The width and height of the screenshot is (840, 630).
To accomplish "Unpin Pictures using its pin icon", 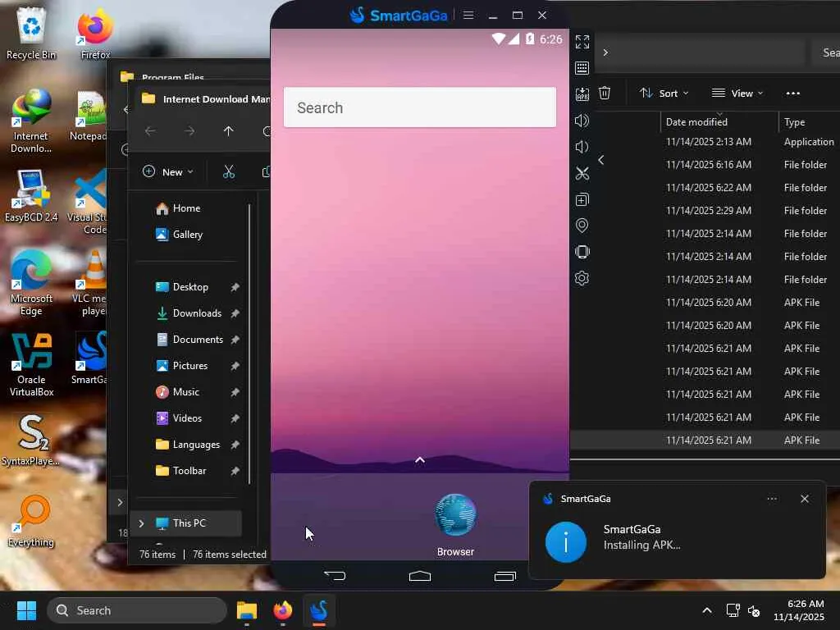I will click(x=235, y=366).
